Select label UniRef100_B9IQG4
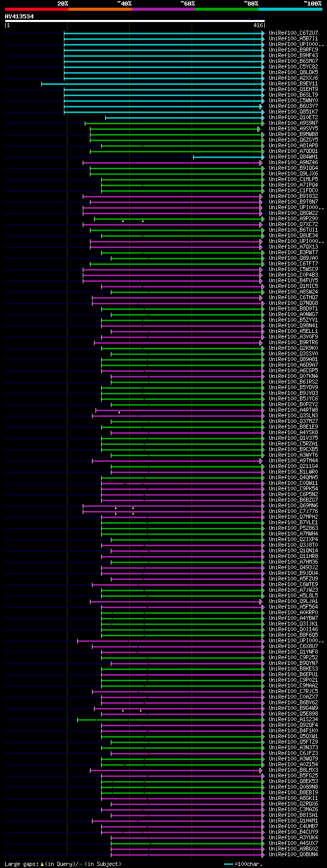This screenshot has width=327, height=868. coord(293,168)
